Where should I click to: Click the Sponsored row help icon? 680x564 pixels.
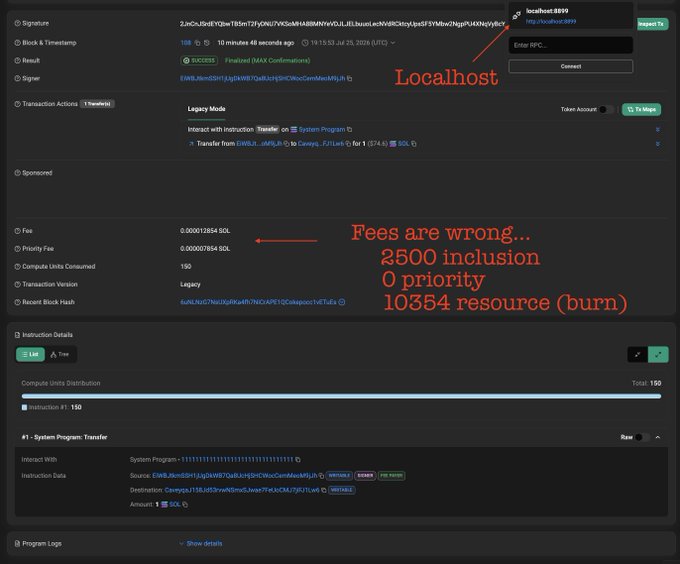click(x=17, y=173)
